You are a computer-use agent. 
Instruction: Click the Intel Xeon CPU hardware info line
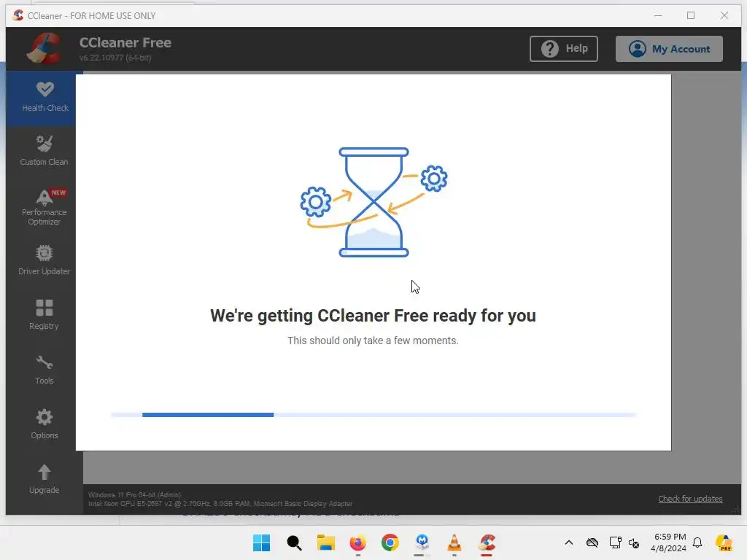coord(220,503)
